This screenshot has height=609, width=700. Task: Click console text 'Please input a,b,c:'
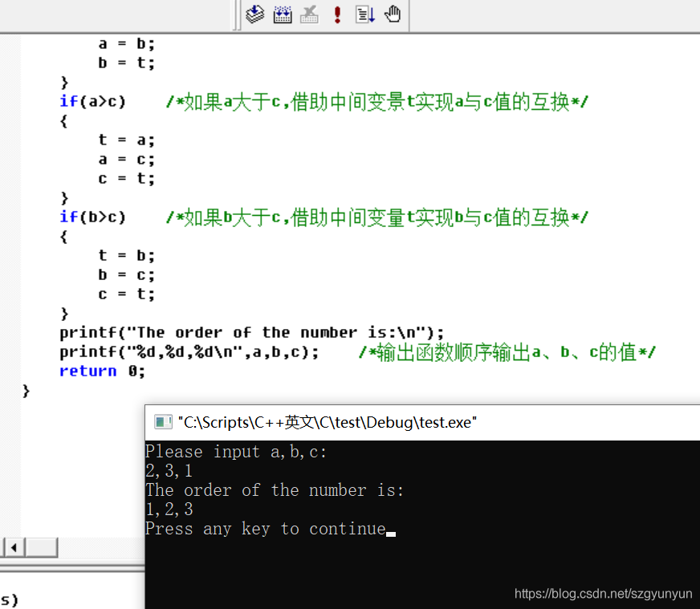(236, 452)
